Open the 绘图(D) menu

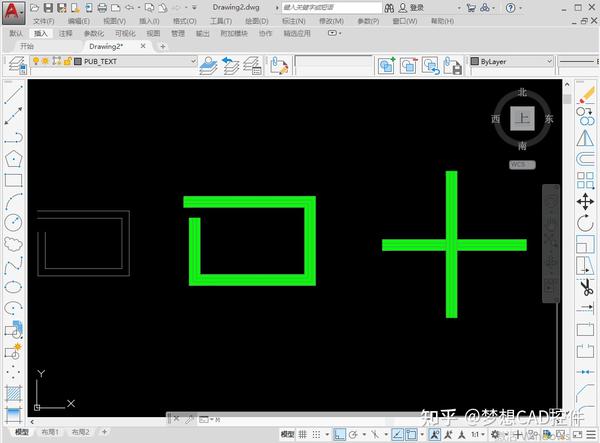[257, 21]
